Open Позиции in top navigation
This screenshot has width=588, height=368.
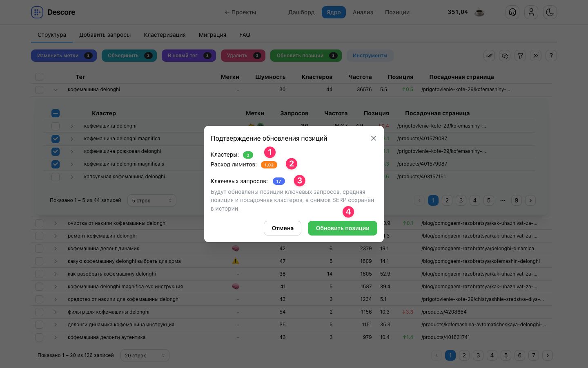pos(397,12)
